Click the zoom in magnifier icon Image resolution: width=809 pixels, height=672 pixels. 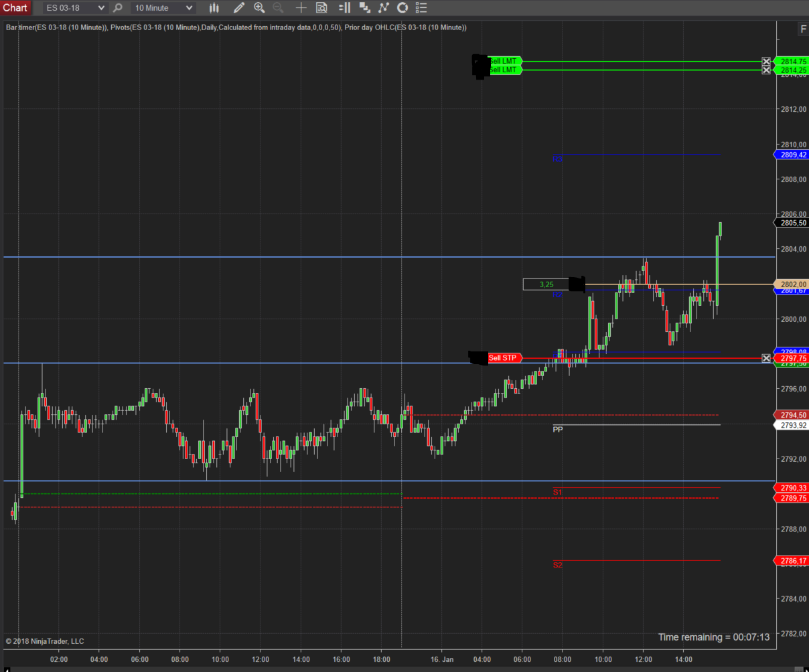(x=259, y=8)
